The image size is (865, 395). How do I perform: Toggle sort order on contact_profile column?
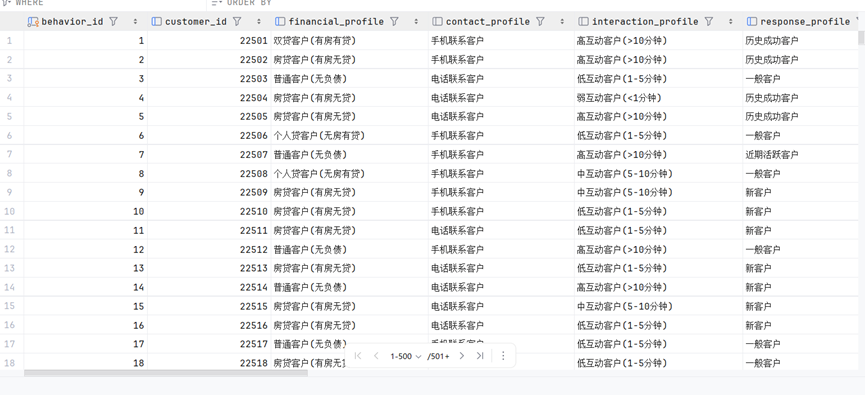[562, 22]
